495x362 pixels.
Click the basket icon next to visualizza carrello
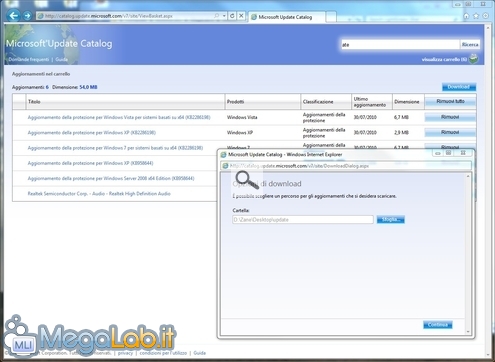(x=473, y=59)
